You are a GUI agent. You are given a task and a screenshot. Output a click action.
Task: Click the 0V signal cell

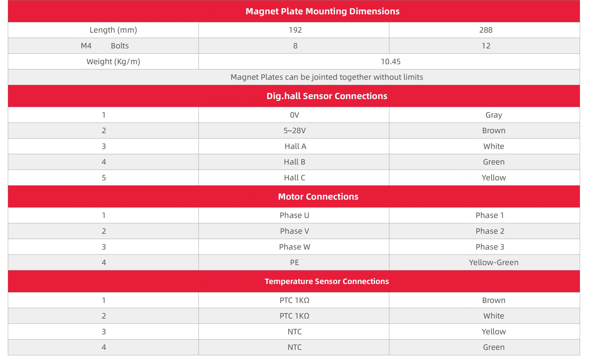tap(294, 115)
